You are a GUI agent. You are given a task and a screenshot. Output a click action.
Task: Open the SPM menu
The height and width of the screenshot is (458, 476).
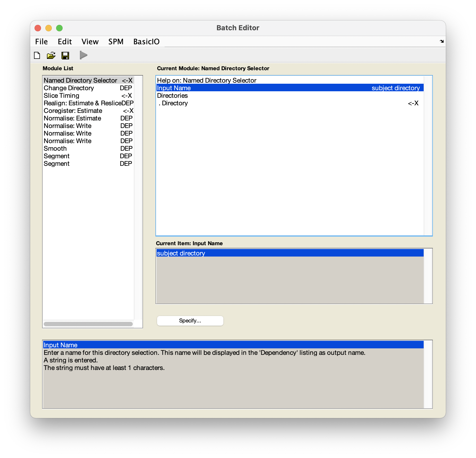(x=116, y=42)
